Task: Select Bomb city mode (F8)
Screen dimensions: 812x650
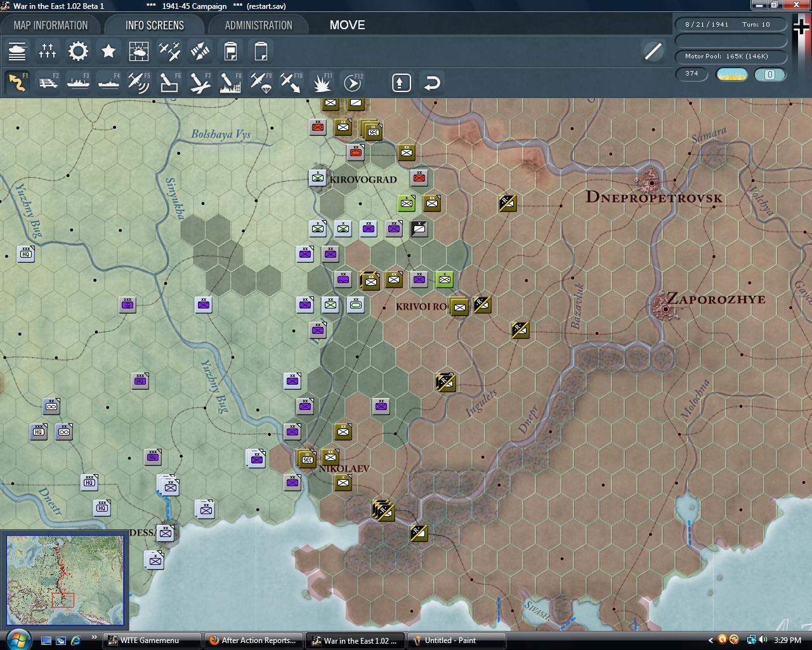Action: coord(230,83)
